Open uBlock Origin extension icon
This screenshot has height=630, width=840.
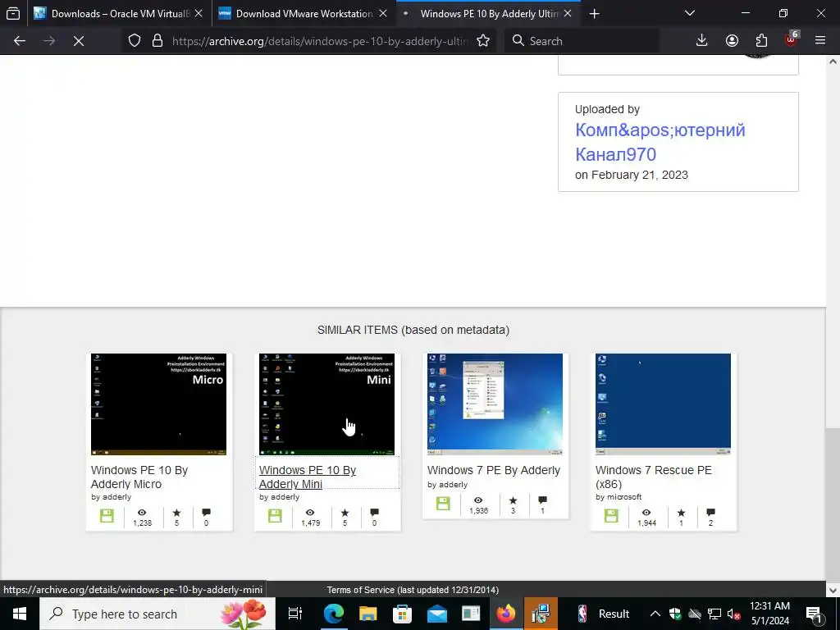[x=792, y=41]
